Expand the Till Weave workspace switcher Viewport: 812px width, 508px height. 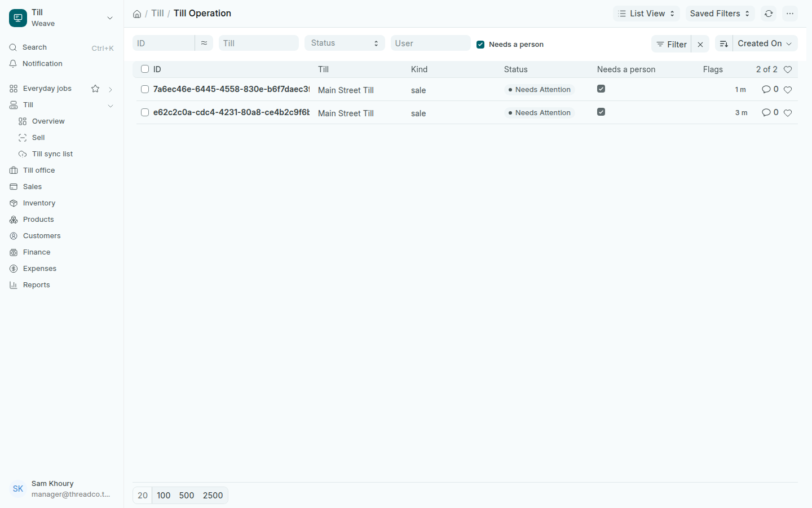(110, 18)
